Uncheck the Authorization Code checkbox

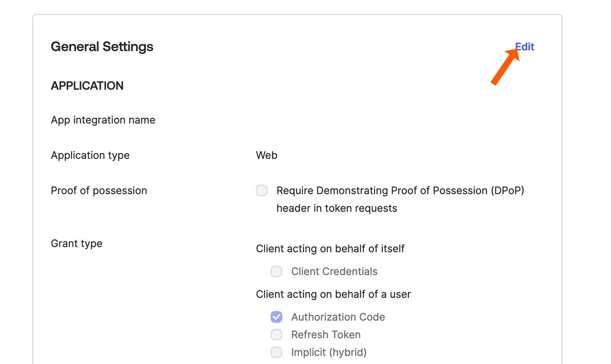pos(276,317)
